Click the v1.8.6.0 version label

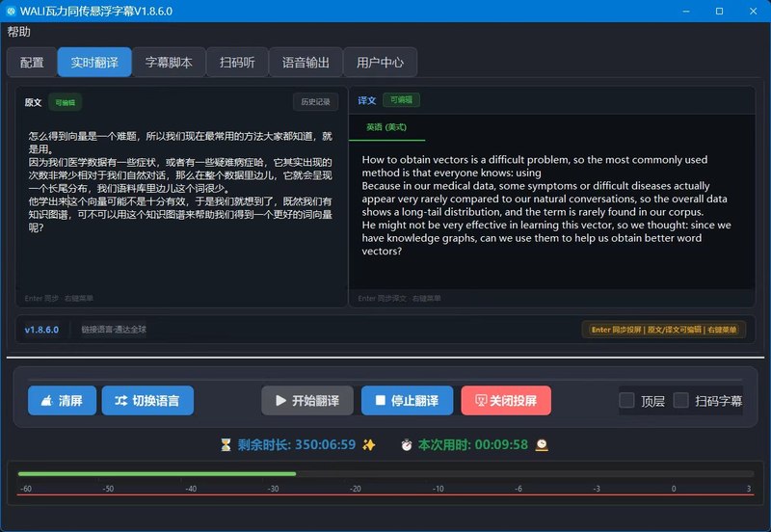pyautogui.click(x=41, y=330)
